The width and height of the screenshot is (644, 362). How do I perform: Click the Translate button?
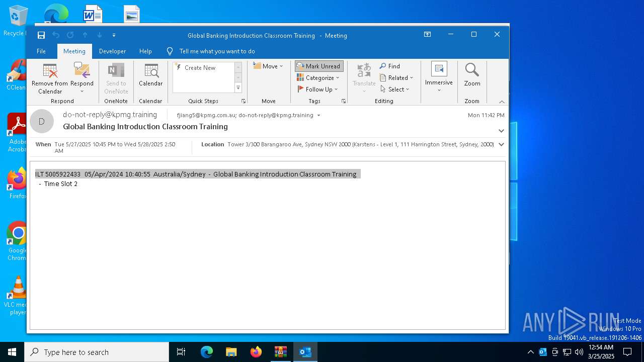(364, 78)
